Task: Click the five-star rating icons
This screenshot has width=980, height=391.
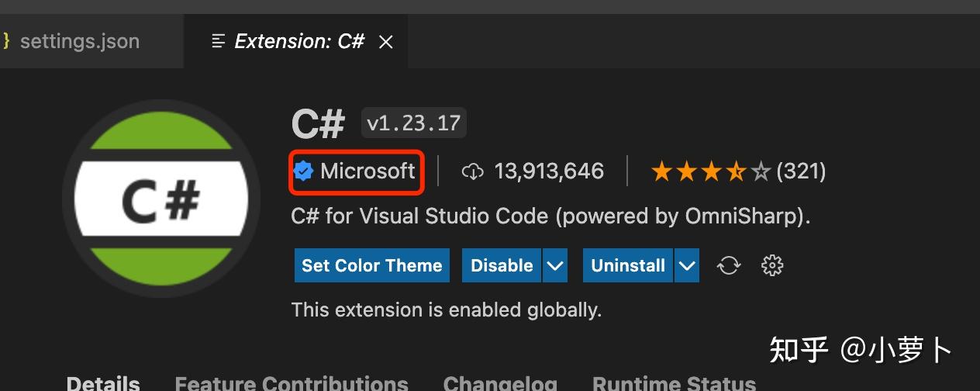Action: (711, 171)
